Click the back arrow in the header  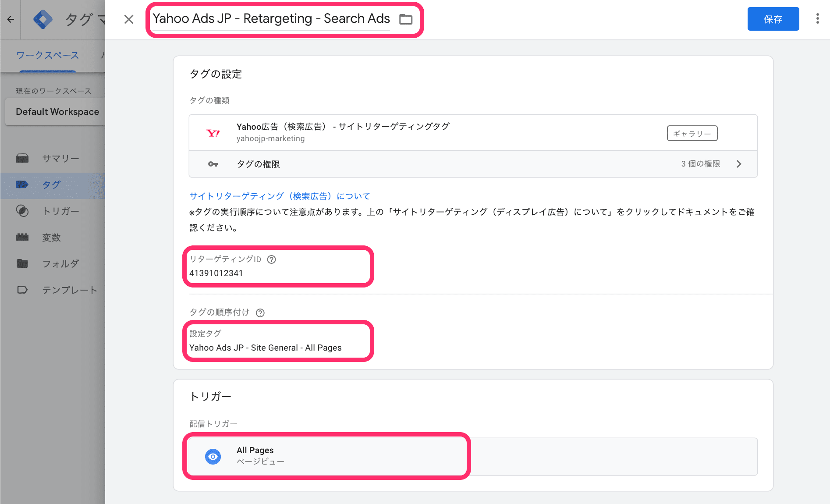(x=11, y=19)
